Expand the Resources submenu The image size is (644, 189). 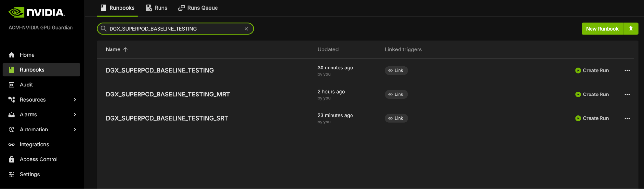click(75, 100)
